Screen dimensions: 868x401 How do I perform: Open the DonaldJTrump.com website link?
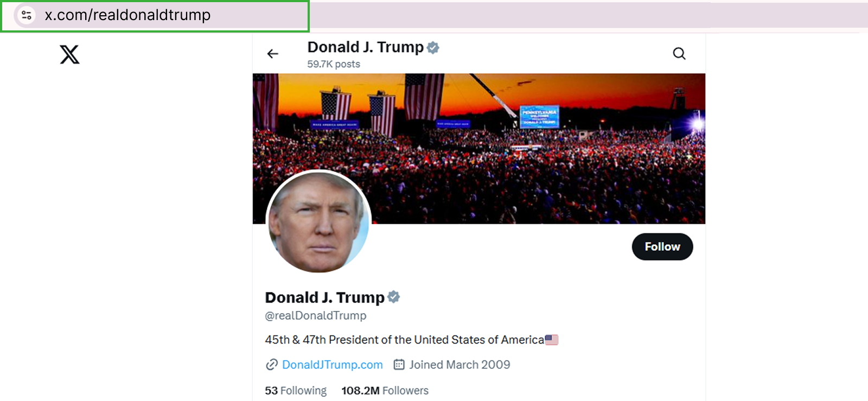click(x=333, y=365)
